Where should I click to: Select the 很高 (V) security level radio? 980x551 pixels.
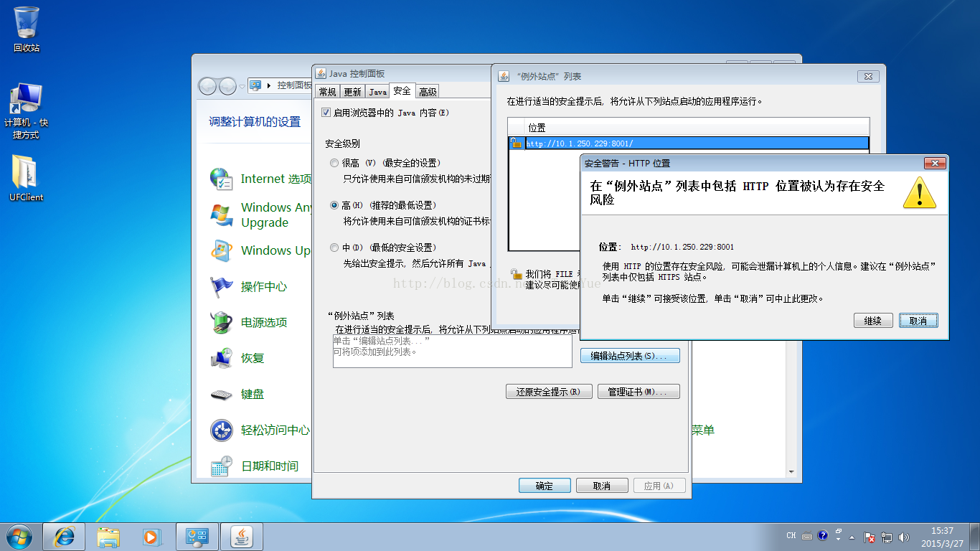(334, 163)
